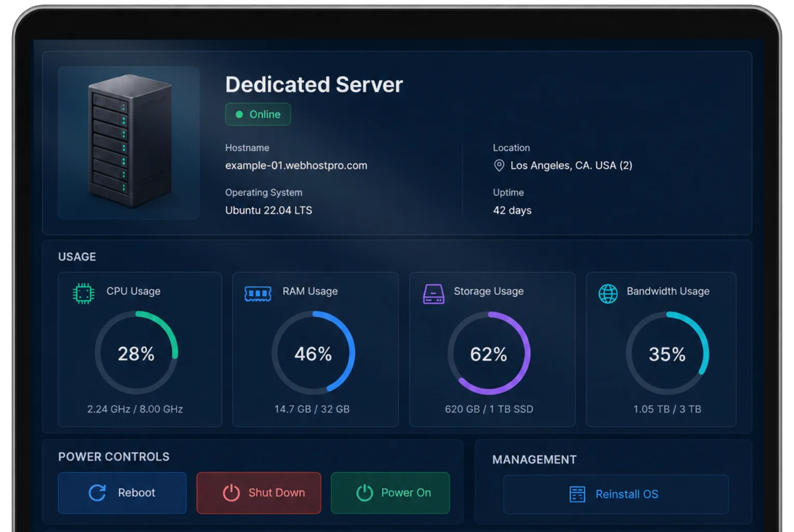794x532 pixels.
Task: Click the Storage Usage label
Action: click(x=489, y=291)
